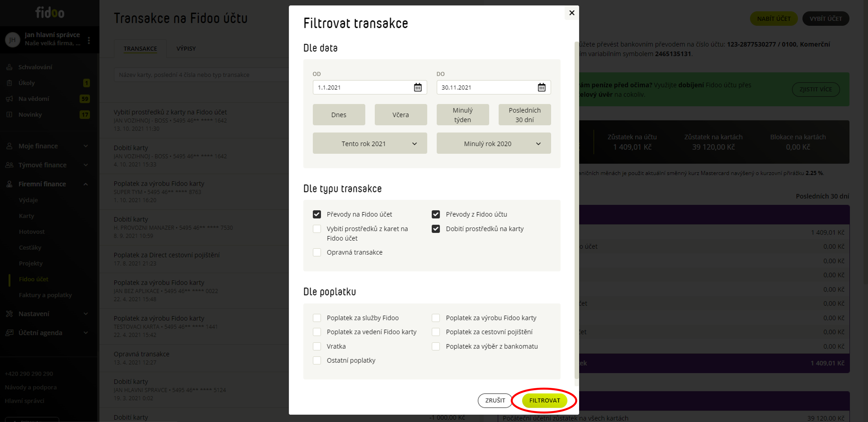Check Poplatek za cestovní pojištění
The width and height of the screenshot is (868, 422).
[436, 332]
